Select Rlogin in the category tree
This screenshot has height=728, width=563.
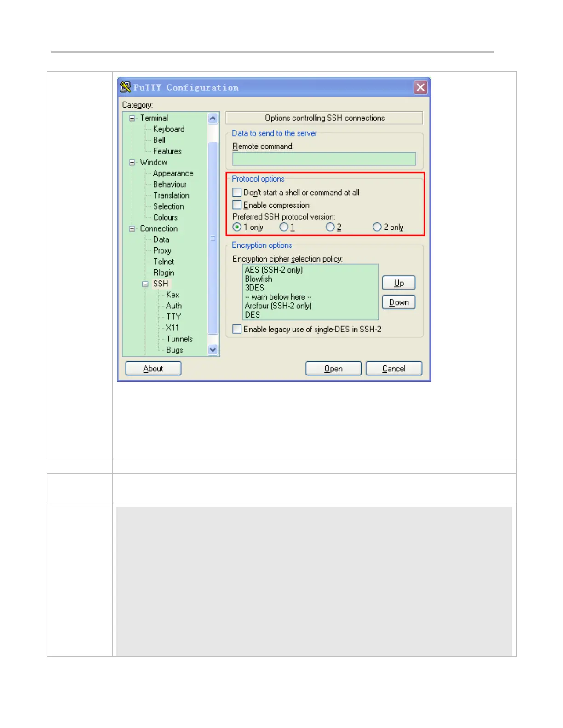[163, 273]
